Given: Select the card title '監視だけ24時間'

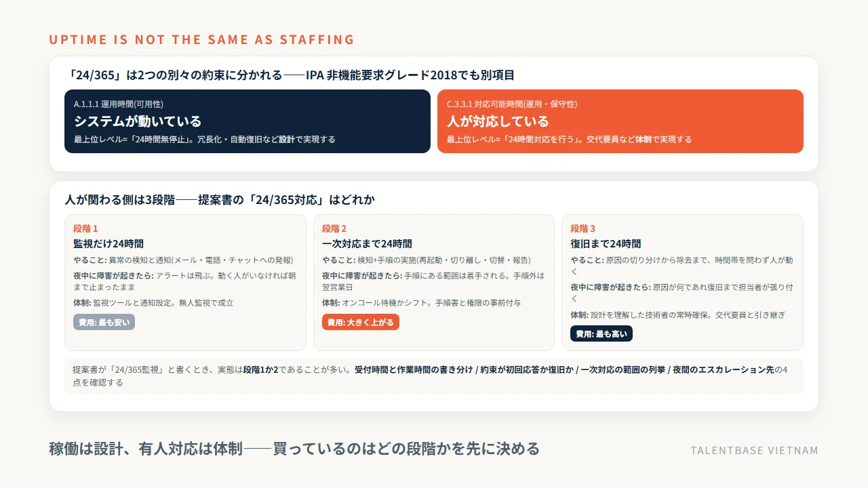Looking at the screenshot, I should [108, 244].
